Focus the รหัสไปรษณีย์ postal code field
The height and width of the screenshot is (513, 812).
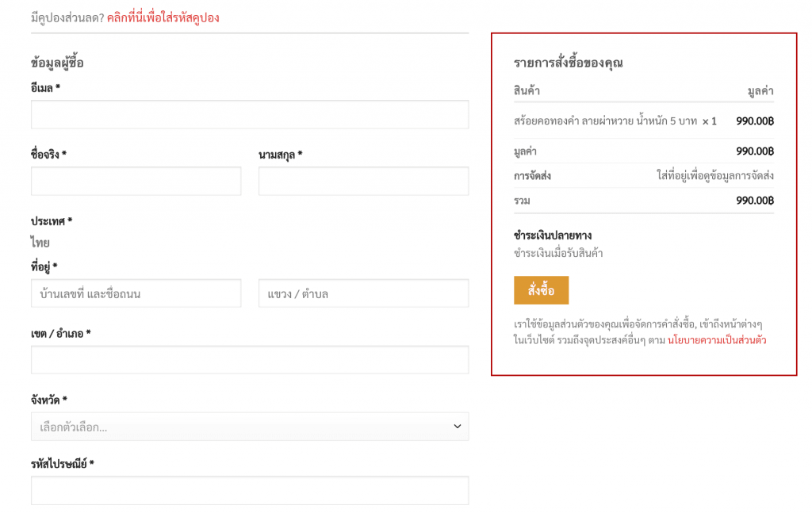(250, 490)
